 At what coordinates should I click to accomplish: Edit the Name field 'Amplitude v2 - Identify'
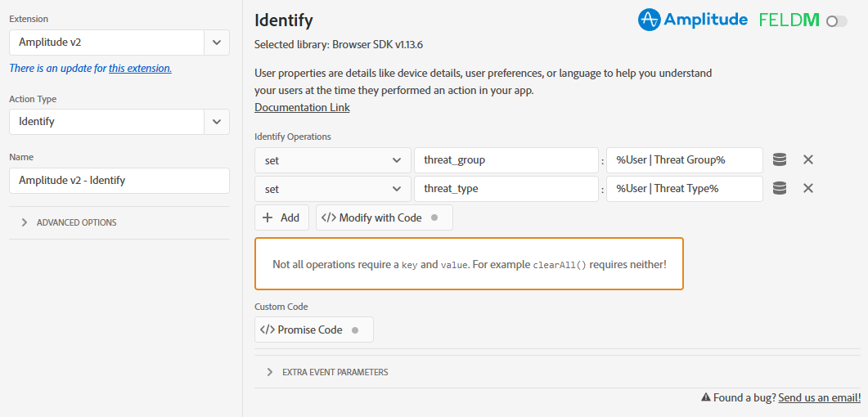point(119,181)
